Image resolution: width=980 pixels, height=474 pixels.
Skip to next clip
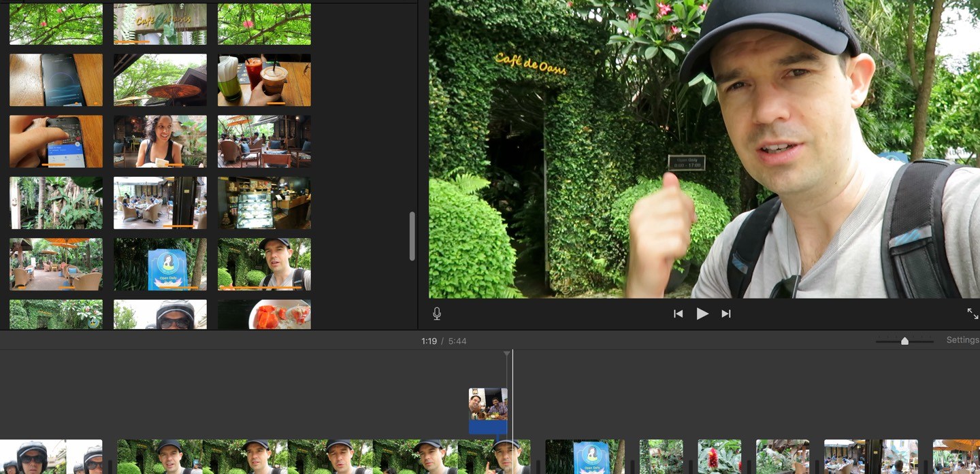(726, 314)
